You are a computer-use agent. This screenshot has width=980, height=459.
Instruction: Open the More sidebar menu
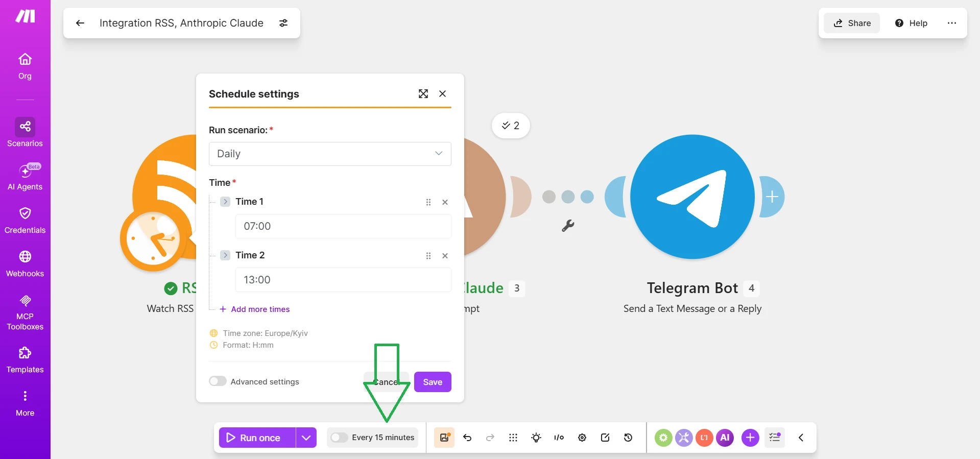pyautogui.click(x=25, y=403)
